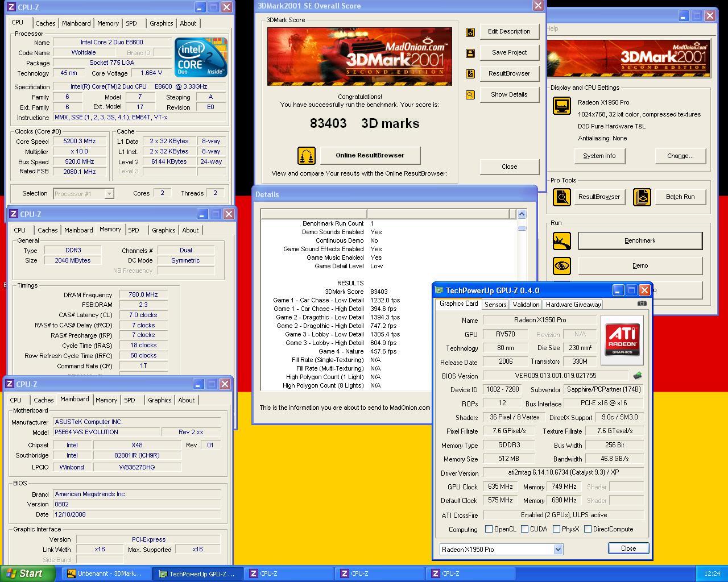Switch to the Validation tab in GPU-Z
728x582 pixels.
tap(526, 305)
